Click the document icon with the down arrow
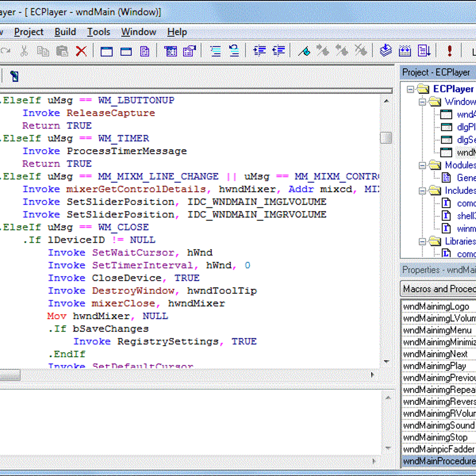The image size is (476, 476). 424,51
